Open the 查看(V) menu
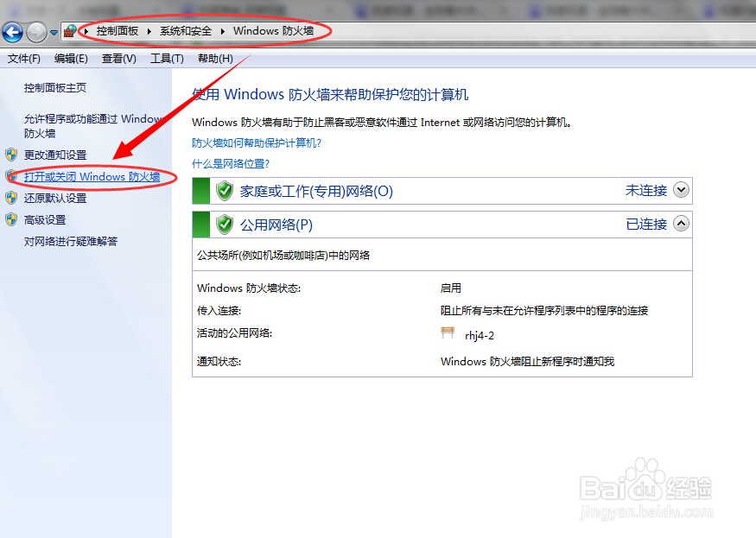The height and width of the screenshot is (538, 756). pos(118,58)
